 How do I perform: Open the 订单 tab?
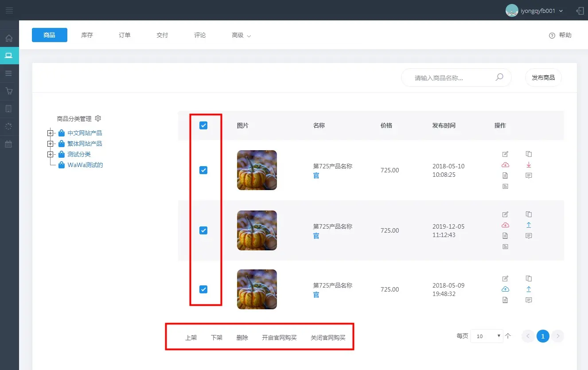click(x=125, y=35)
